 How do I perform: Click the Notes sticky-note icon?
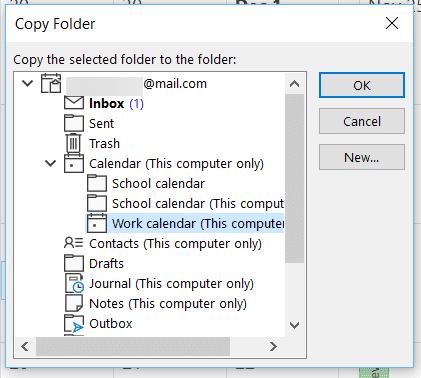[x=74, y=303]
